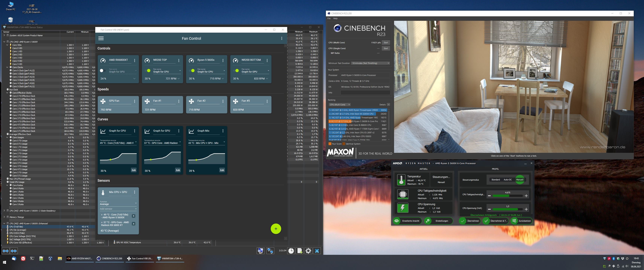Select Manuell control mode in Ryzen Master
This screenshot has height=270, width=644.
tap(520, 180)
